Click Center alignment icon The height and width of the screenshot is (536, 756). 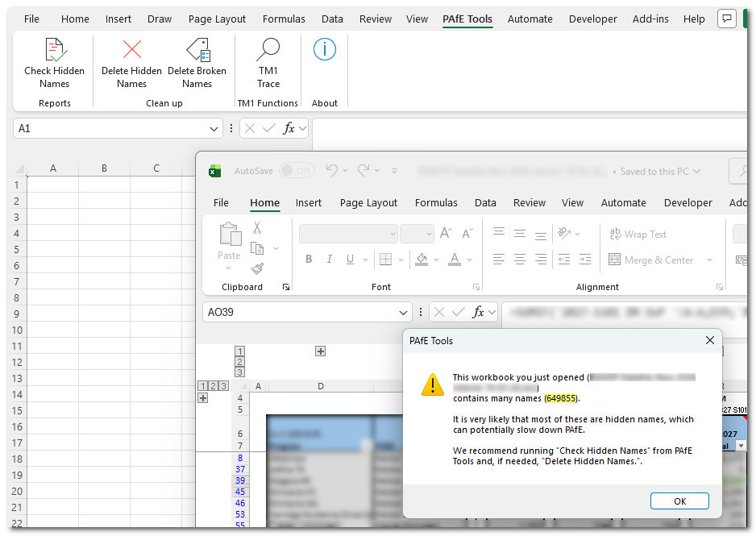point(520,260)
